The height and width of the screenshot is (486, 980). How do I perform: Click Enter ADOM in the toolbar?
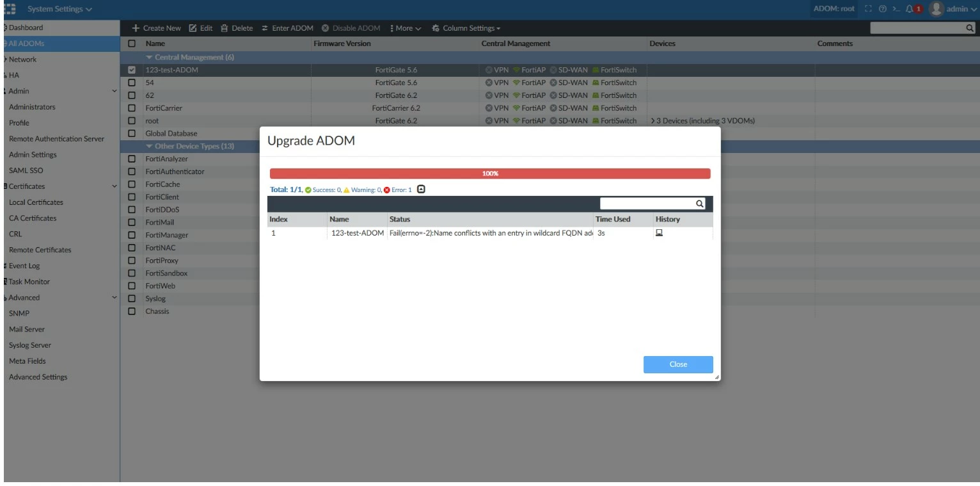pos(287,28)
